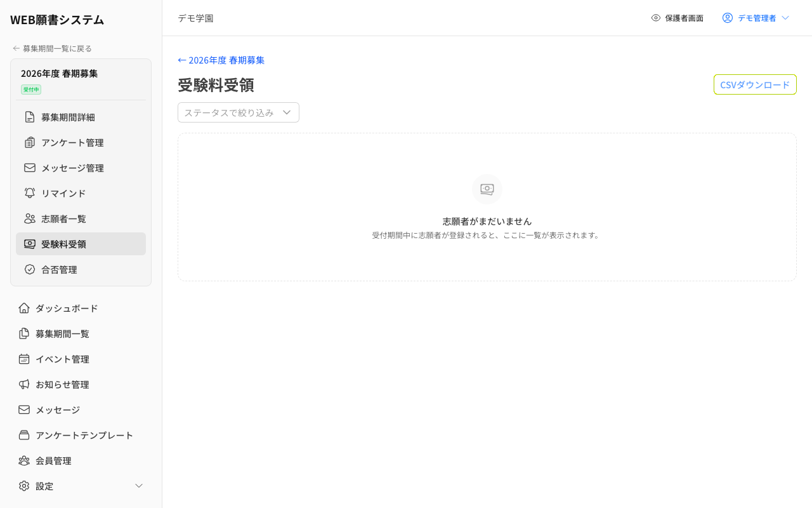
Task: Click the 受験料受領 page heading
Action: pyautogui.click(x=216, y=84)
